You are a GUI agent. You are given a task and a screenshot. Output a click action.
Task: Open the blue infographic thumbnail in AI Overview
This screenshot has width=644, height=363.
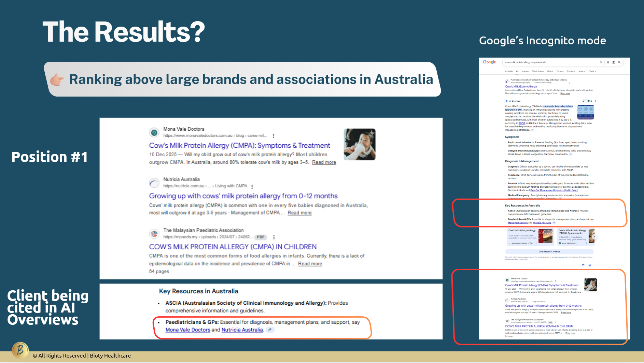coord(586,112)
